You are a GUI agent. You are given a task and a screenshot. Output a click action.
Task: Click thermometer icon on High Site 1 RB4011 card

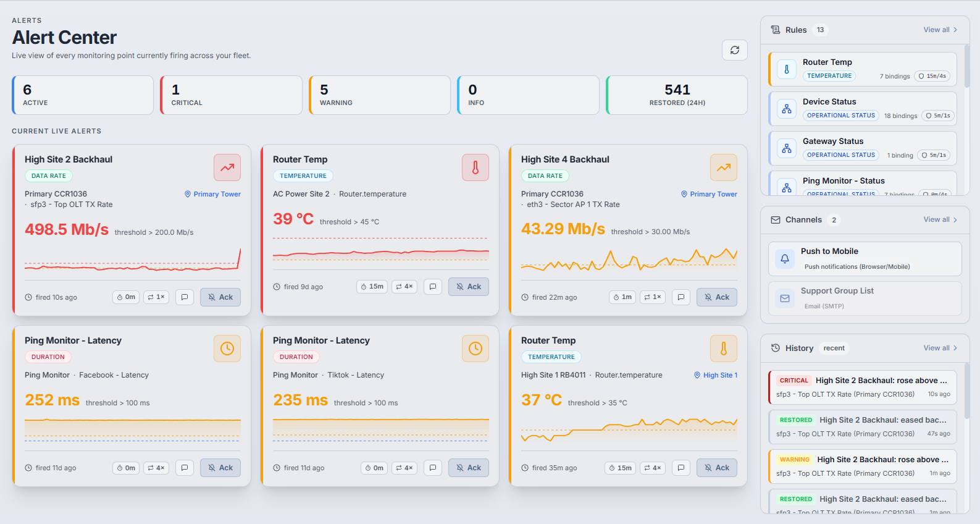[724, 349]
